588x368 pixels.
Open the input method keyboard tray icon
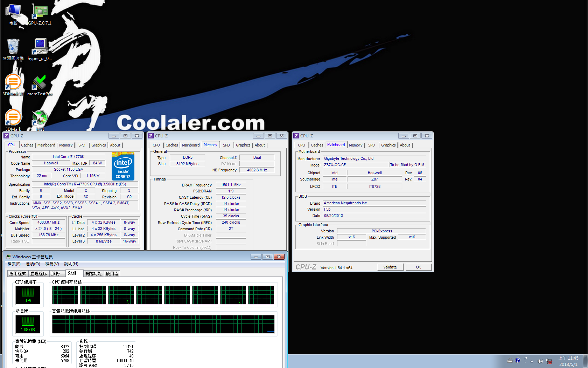pyautogui.click(x=510, y=361)
